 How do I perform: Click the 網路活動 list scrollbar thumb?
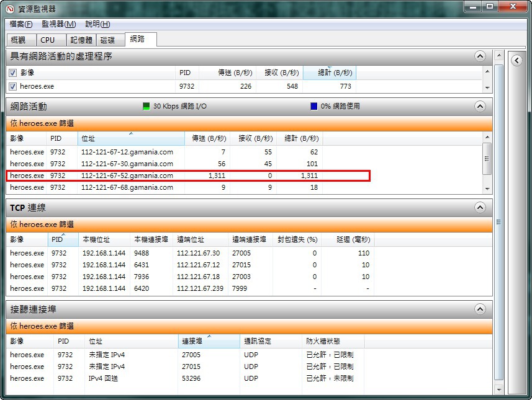(487, 159)
